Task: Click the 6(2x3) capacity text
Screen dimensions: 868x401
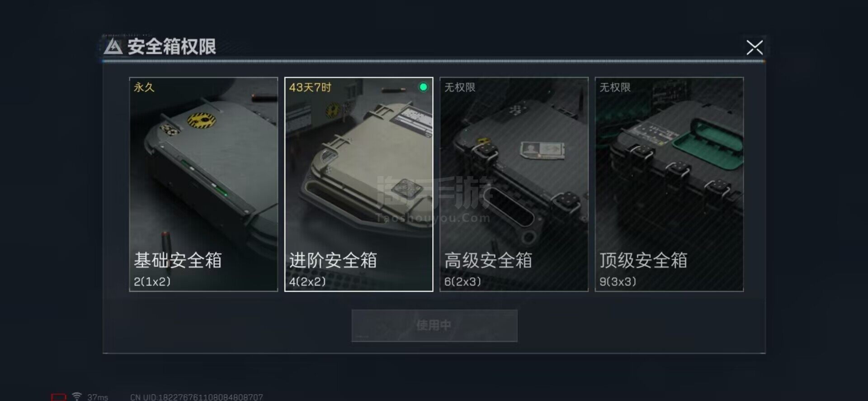Action: 462,282
